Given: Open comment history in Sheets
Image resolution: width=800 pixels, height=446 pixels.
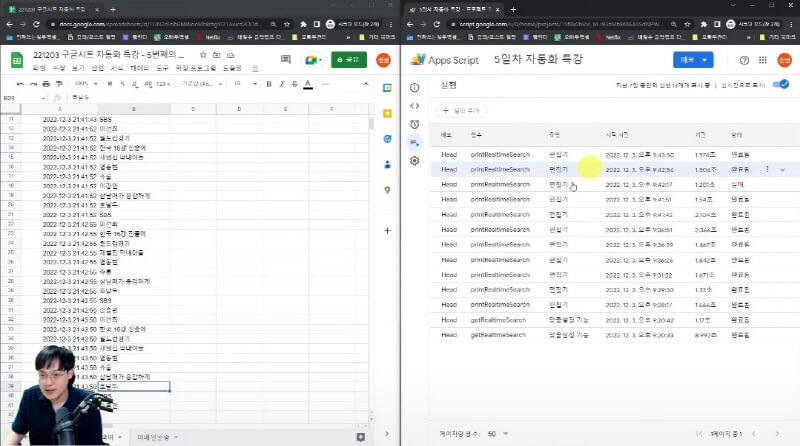Looking at the screenshot, I should point(286,60).
